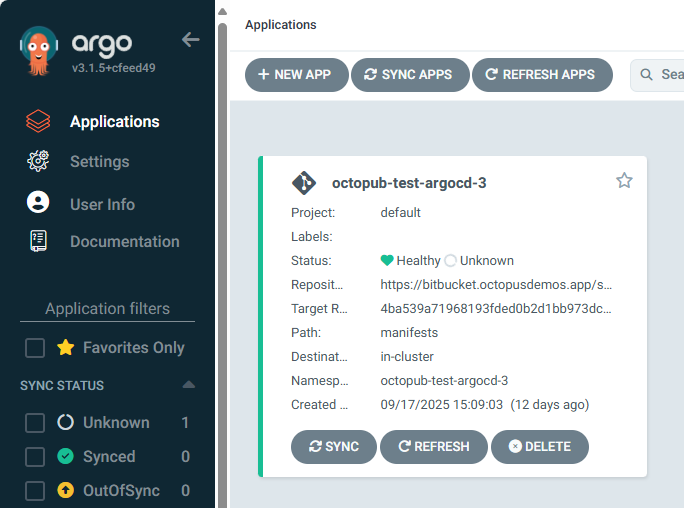Viewport: 684px width, 508px height.
Task: Collapse the SYNC STATUS filter section
Action: click(188, 385)
